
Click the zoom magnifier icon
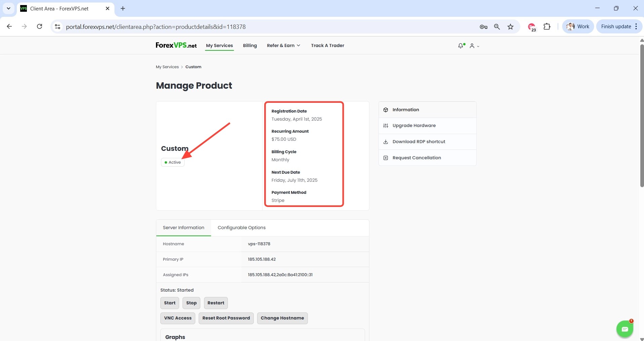497,27
